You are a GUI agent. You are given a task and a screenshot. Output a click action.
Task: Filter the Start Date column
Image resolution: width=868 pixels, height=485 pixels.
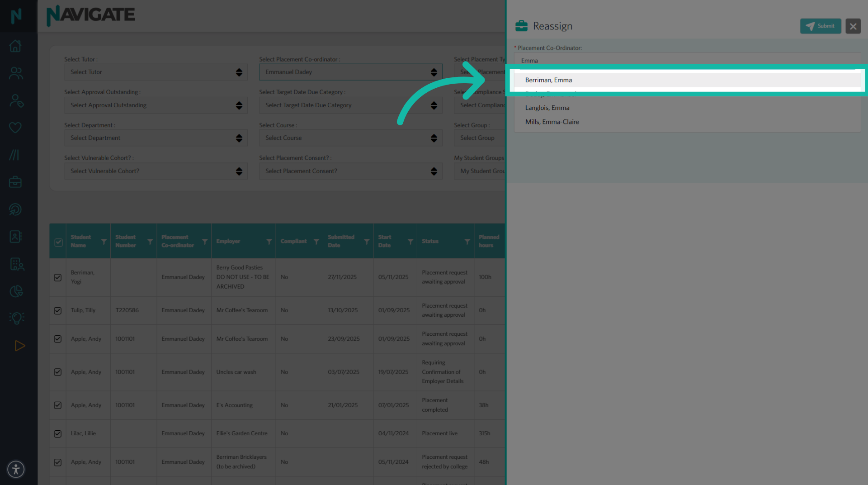coord(410,242)
